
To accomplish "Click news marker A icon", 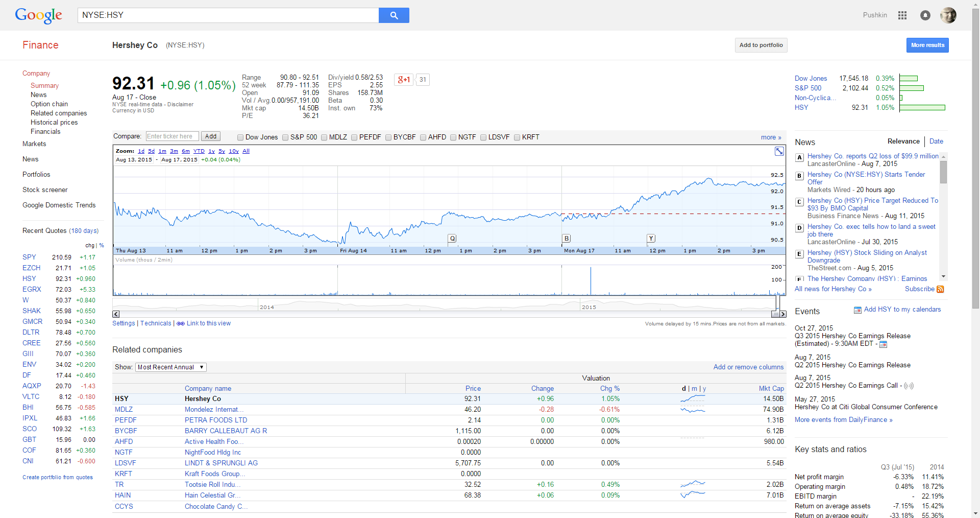I will (x=799, y=158).
